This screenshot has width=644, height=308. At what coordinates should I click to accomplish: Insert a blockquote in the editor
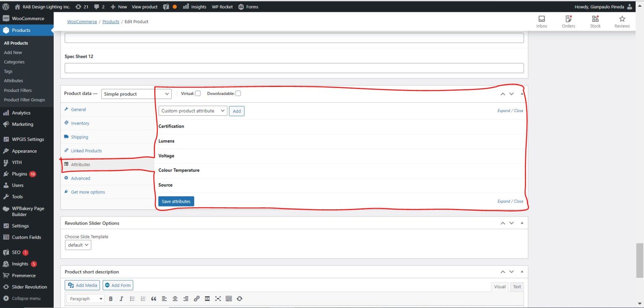tap(153, 299)
